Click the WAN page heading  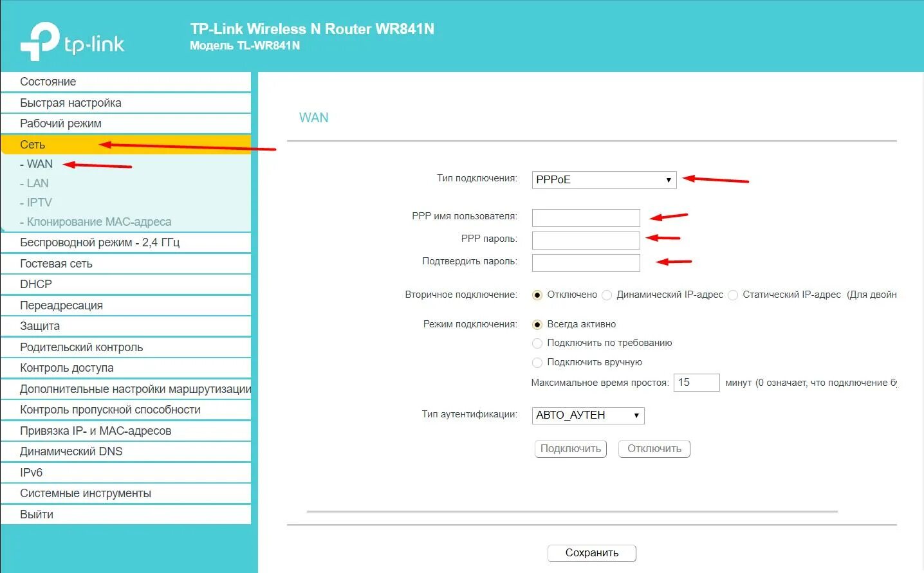pyautogui.click(x=314, y=118)
